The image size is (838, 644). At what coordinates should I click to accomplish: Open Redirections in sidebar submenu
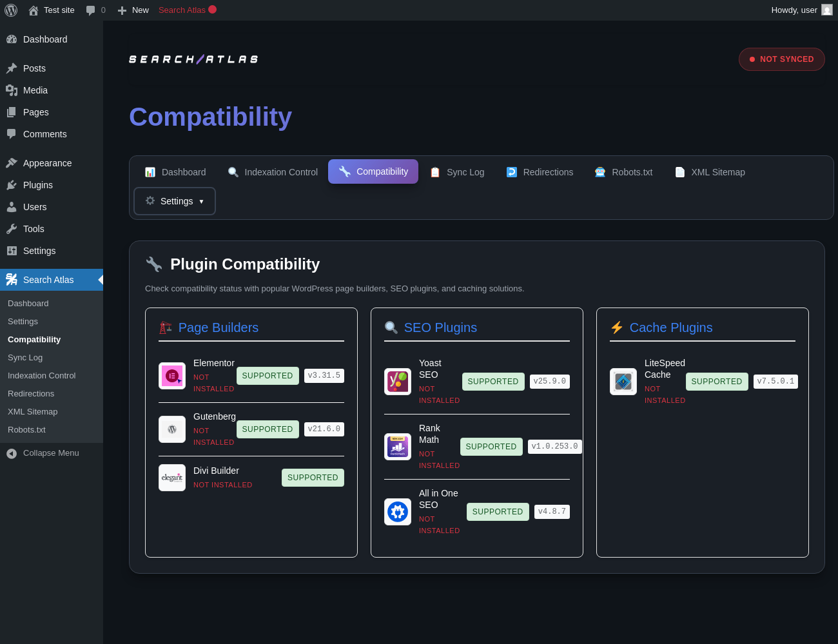[31, 394]
